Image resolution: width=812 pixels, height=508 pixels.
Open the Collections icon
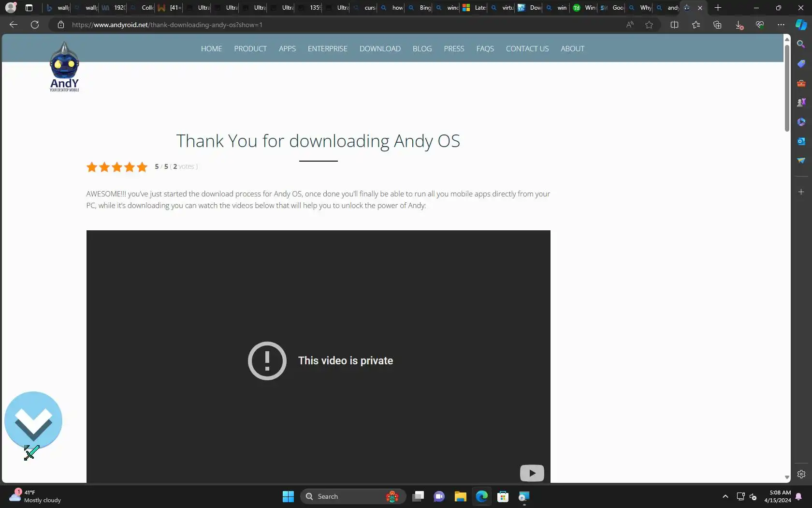pos(717,25)
